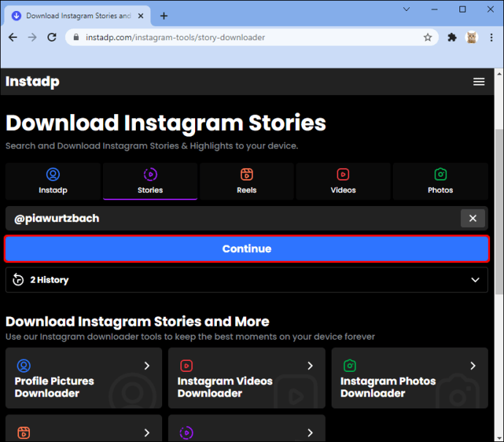Go back to previous page

coord(13,37)
